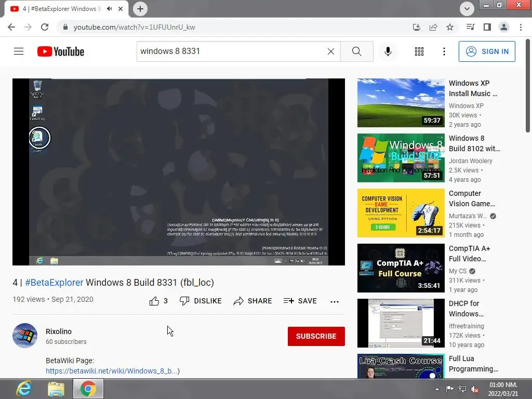This screenshot has width=532, height=399.
Task: Open the media controls icon in Chrome
Action: pos(470,27)
